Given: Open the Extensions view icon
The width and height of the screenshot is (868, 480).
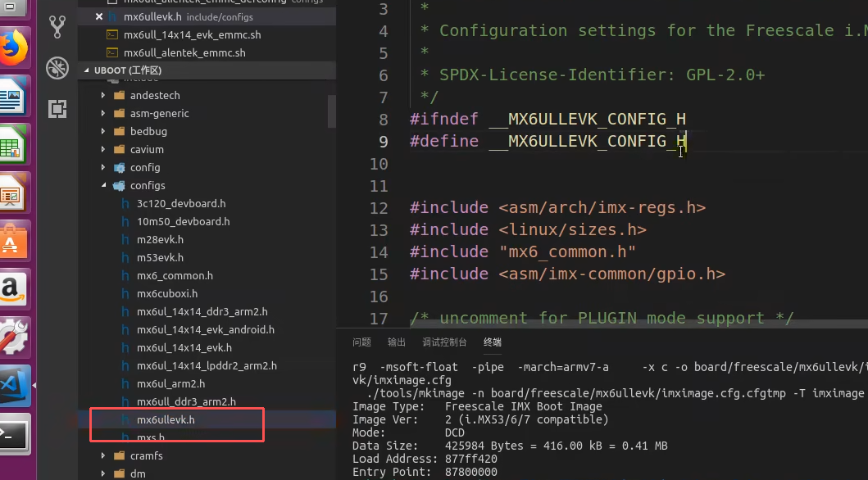Looking at the screenshot, I should tap(57, 109).
